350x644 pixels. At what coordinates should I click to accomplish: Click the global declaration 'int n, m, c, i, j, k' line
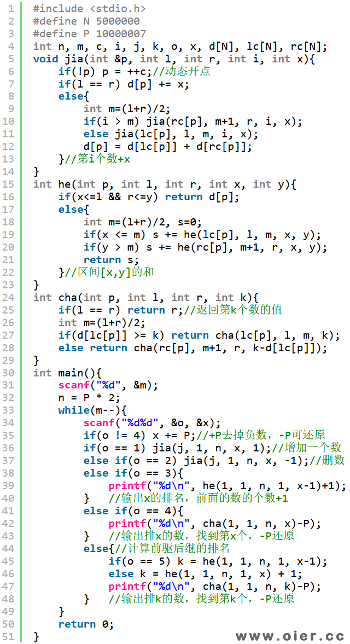180,47
